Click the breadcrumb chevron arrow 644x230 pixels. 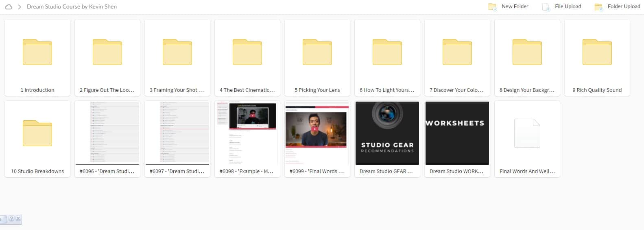point(19,7)
